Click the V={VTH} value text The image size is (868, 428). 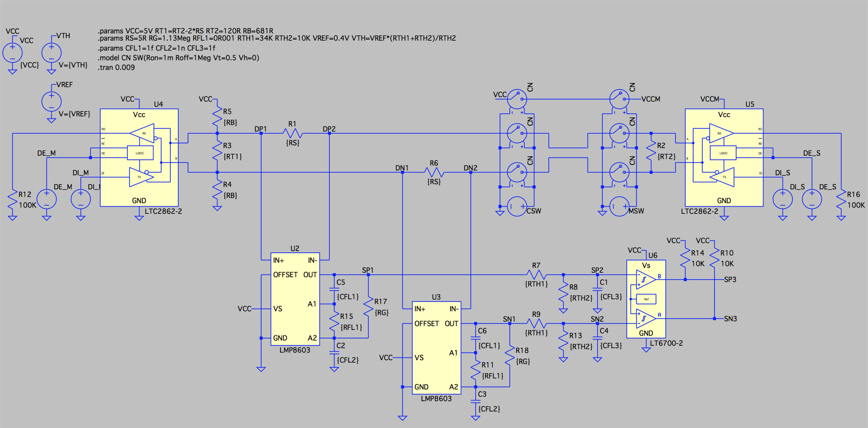[73, 65]
